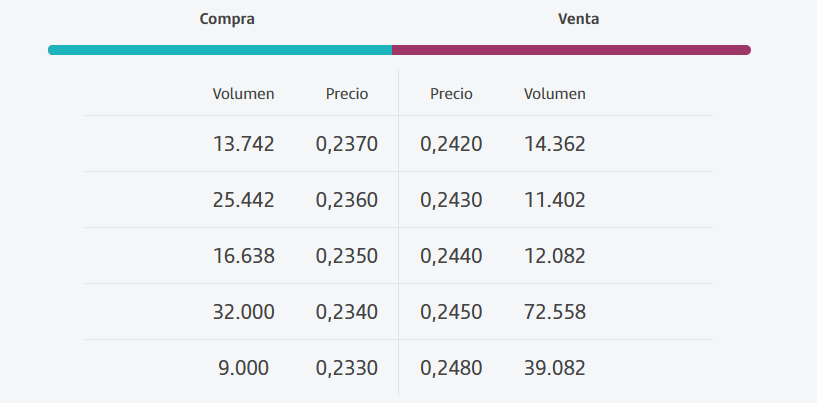Click the sell-side Precio column header
The image size is (817, 403).
pos(451,94)
